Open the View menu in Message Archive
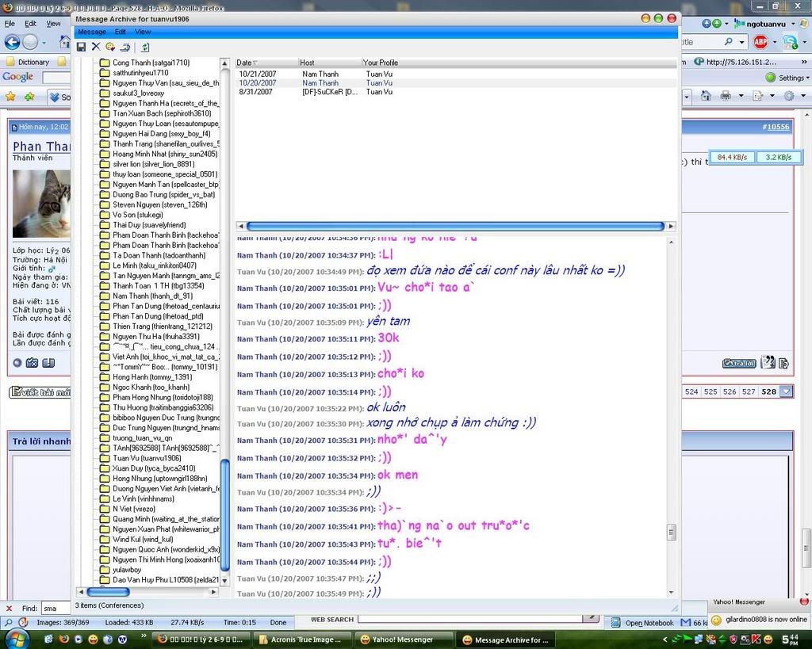This screenshot has height=649, width=812. [x=143, y=32]
